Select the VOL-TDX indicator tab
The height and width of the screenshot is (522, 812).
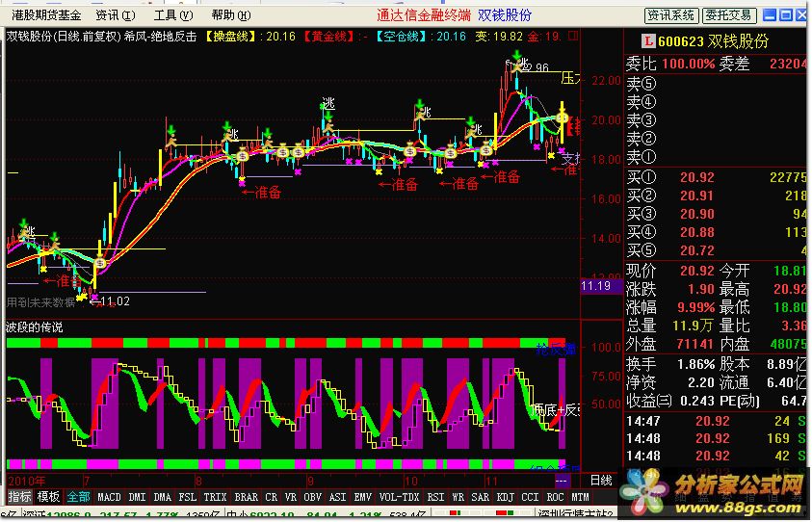click(x=399, y=497)
